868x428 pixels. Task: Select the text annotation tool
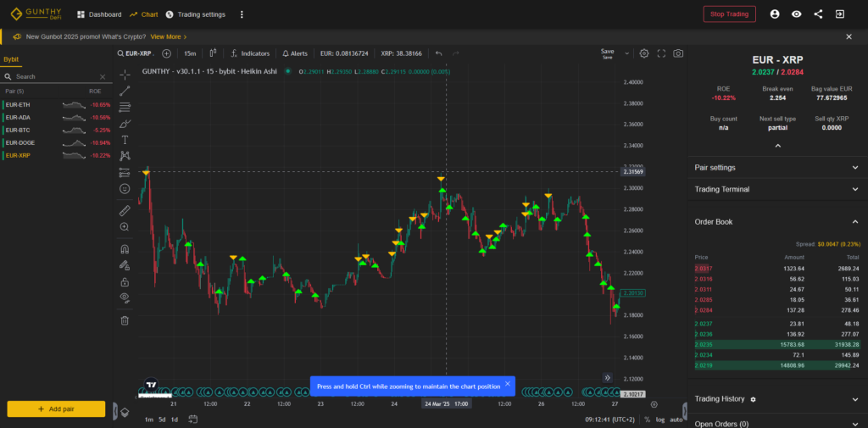coord(125,140)
